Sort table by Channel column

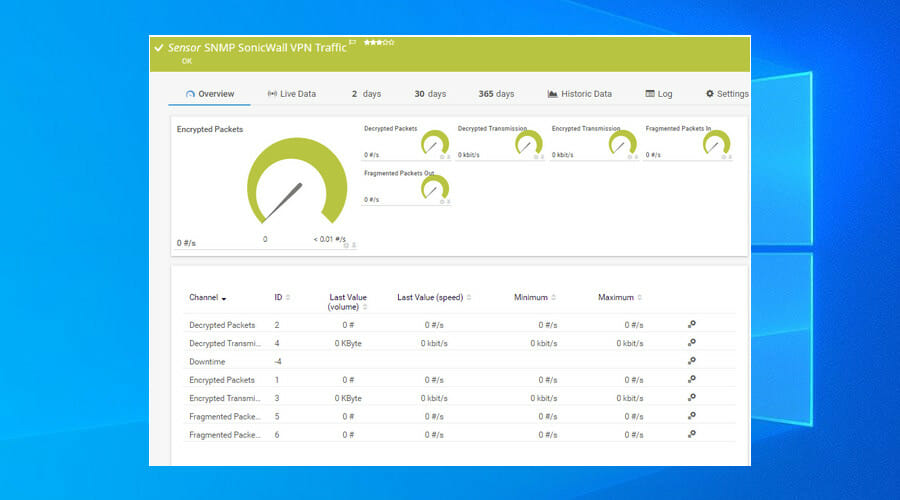click(x=207, y=297)
